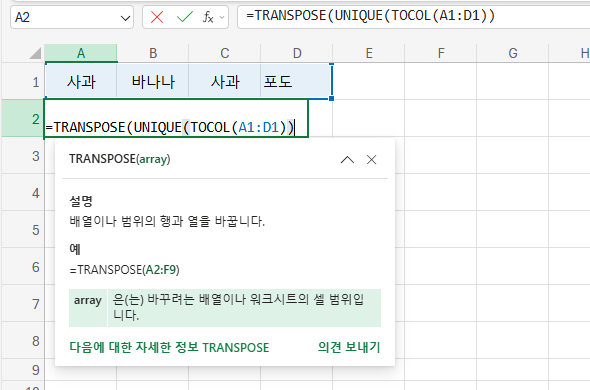
Task: Click the array argument in TRANSPOSE(array) title
Action: click(x=153, y=159)
